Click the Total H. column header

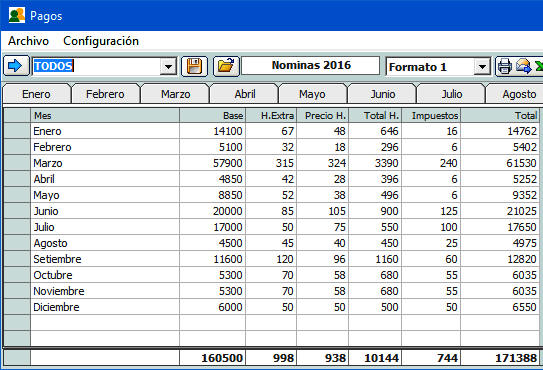[x=375, y=115]
